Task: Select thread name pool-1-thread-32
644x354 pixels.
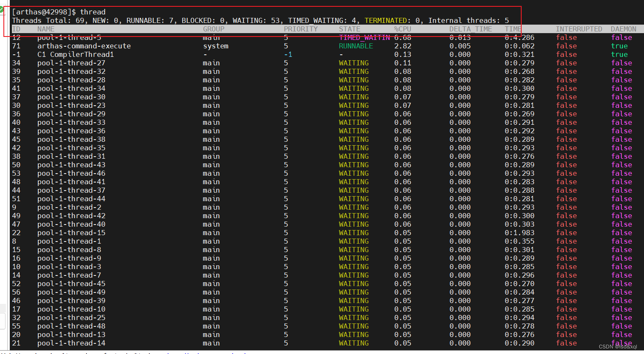Action: 71,71
